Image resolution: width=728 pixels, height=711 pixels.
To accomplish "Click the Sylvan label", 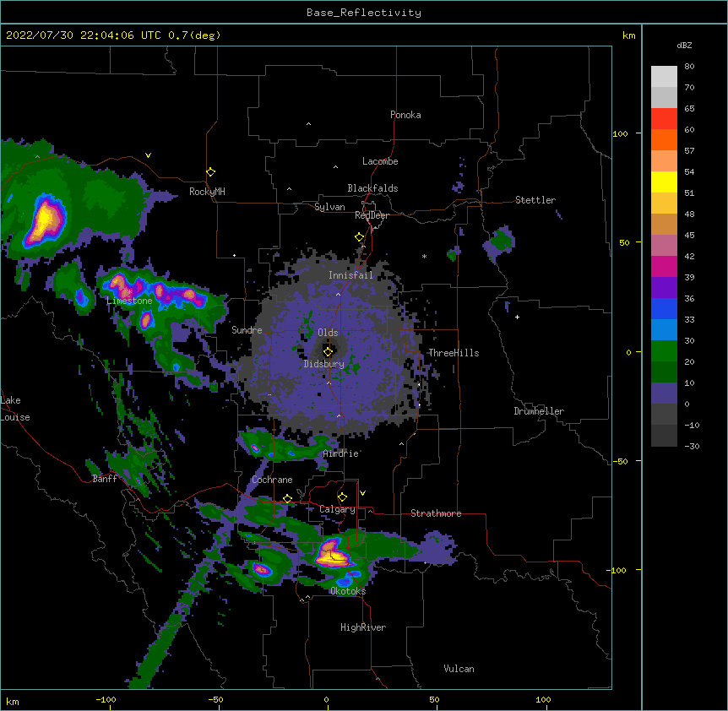I will point(329,207).
